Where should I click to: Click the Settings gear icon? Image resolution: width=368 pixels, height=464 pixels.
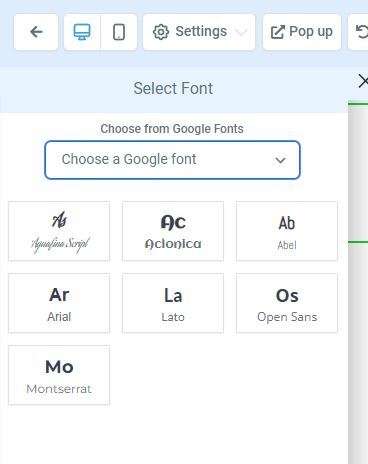tap(161, 32)
